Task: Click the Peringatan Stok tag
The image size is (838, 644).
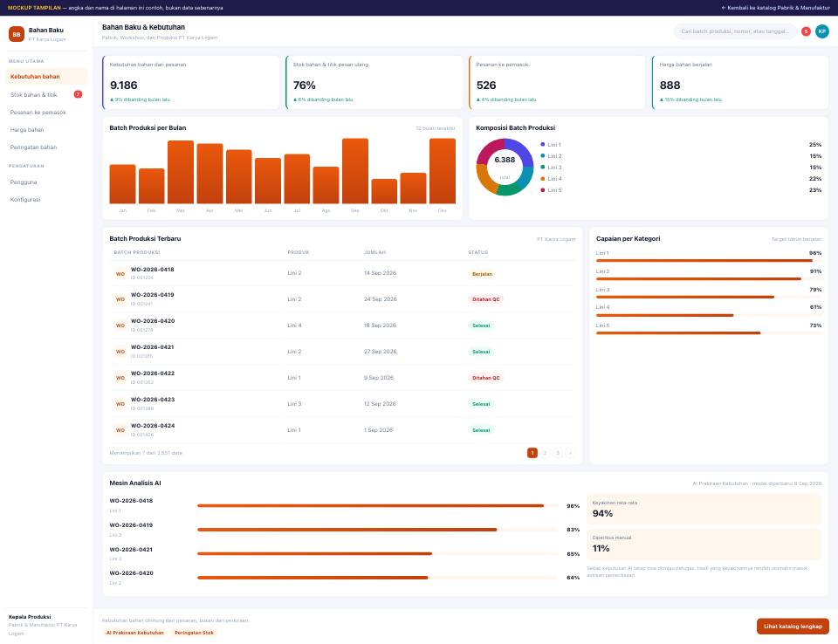Action: coord(194,633)
